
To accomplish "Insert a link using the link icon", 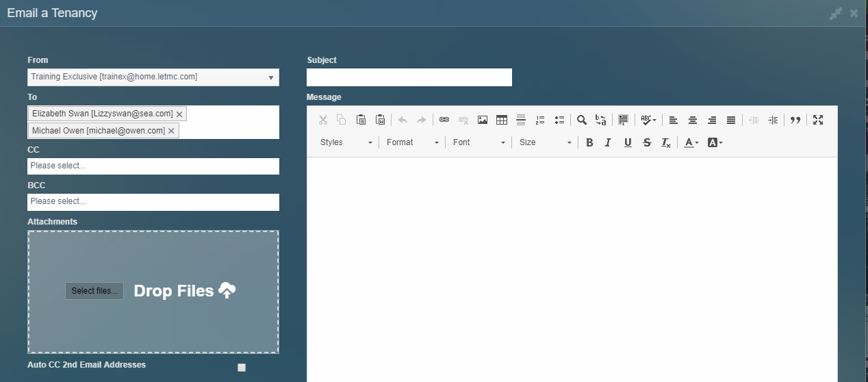I will point(444,120).
